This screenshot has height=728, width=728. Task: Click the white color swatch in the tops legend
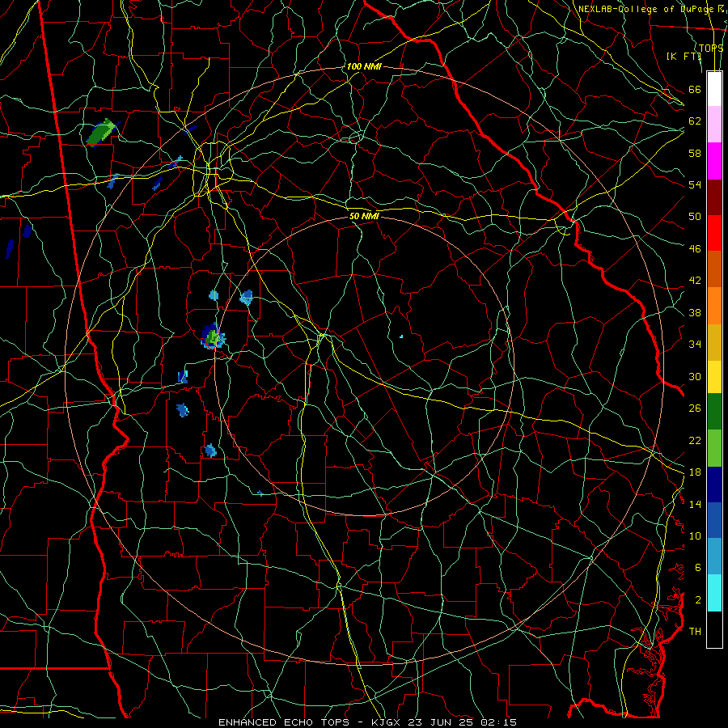pyautogui.click(x=714, y=89)
